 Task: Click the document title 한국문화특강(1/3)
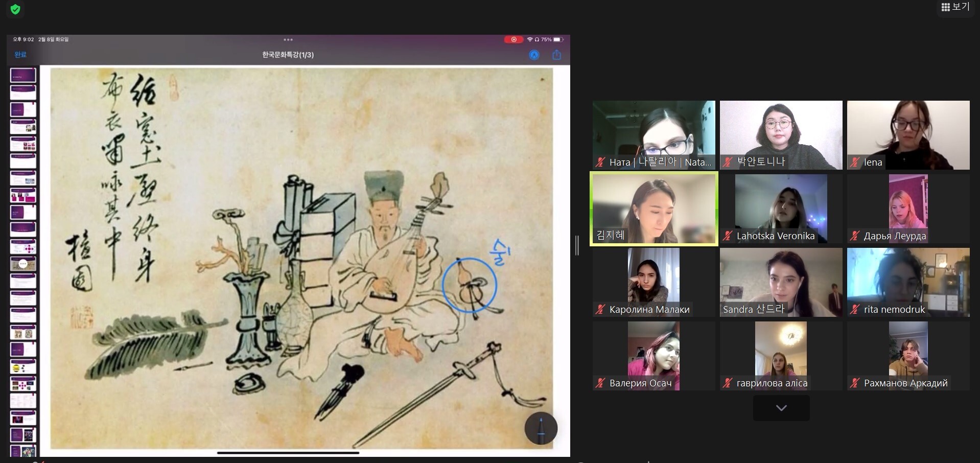(x=288, y=55)
